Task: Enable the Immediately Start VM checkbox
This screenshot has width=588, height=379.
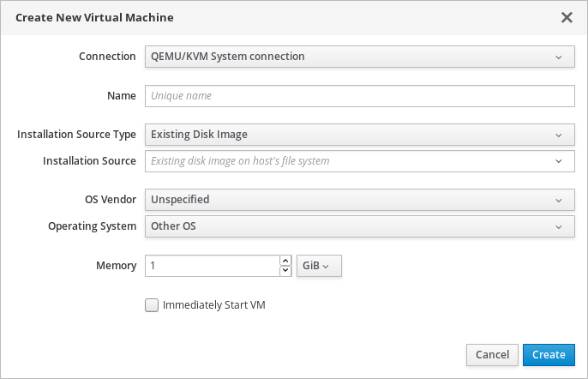Action: [x=152, y=304]
